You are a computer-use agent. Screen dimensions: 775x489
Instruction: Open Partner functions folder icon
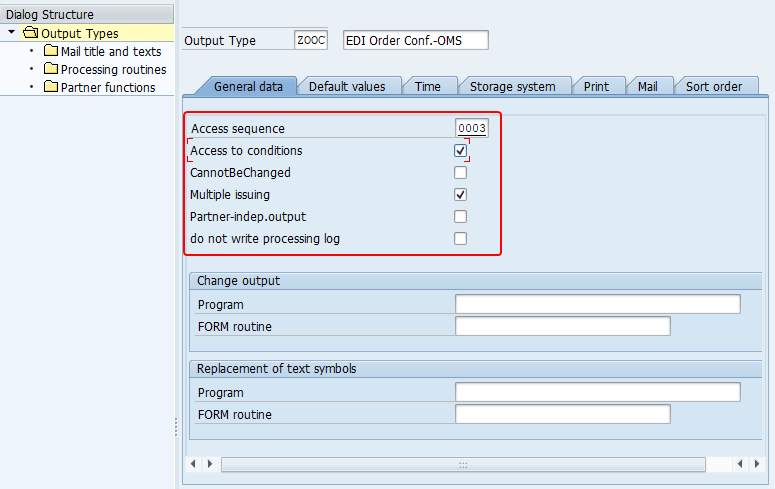click(x=50, y=87)
